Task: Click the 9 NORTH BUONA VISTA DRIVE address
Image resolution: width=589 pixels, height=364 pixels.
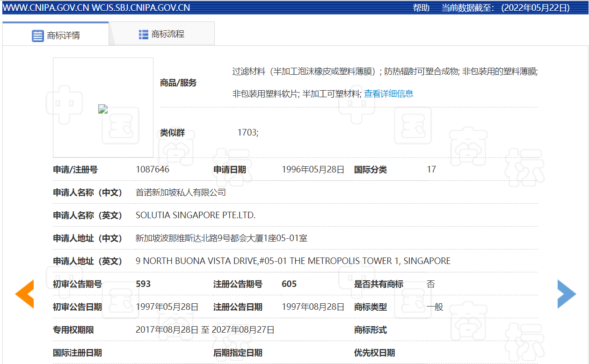Action: click(293, 261)
